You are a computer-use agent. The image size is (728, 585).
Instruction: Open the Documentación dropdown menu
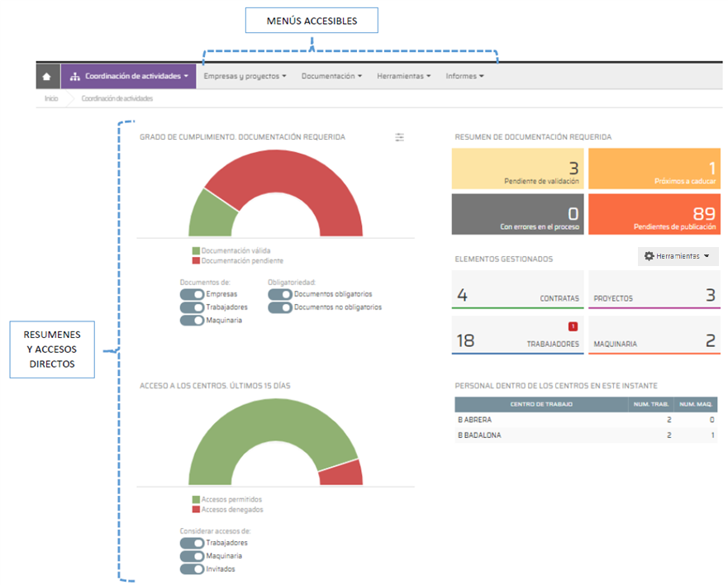(x=331, y=77)
